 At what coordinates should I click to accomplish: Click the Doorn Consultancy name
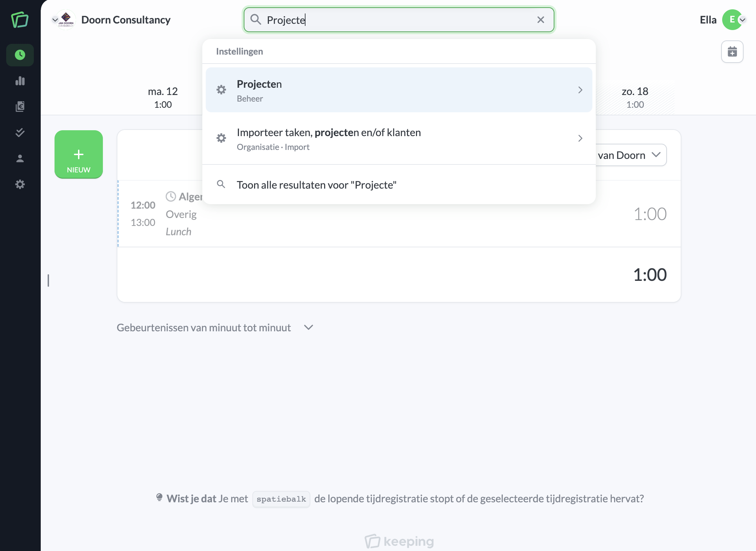click(x=126, y=20)
